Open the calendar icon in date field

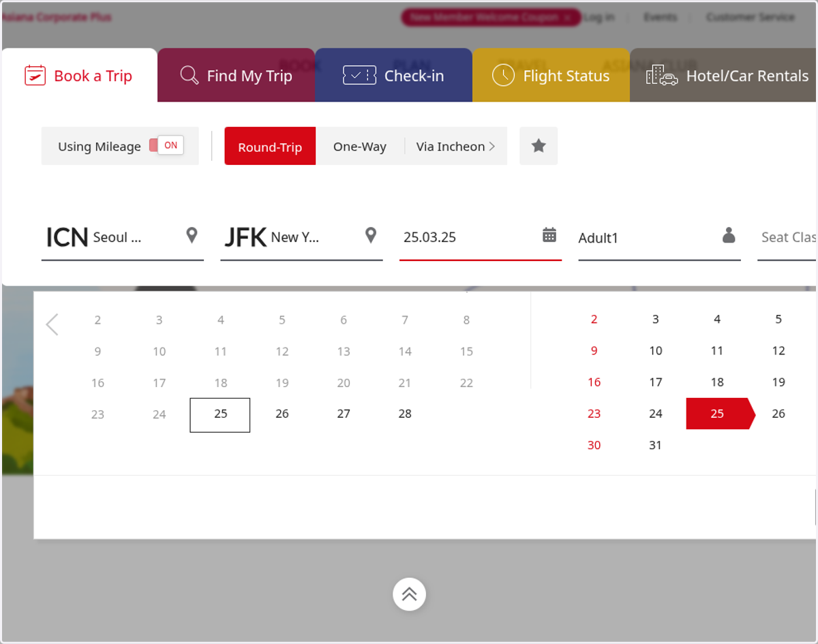tap(549, 235)
